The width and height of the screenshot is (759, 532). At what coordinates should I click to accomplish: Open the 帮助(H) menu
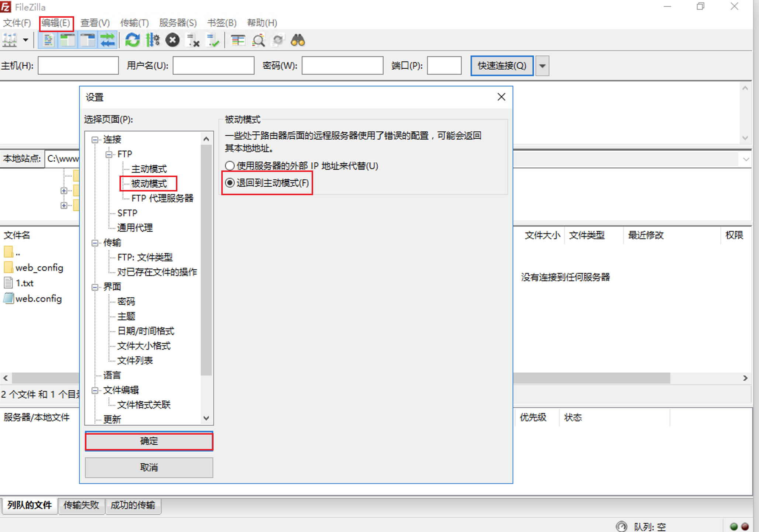[262, 23]
